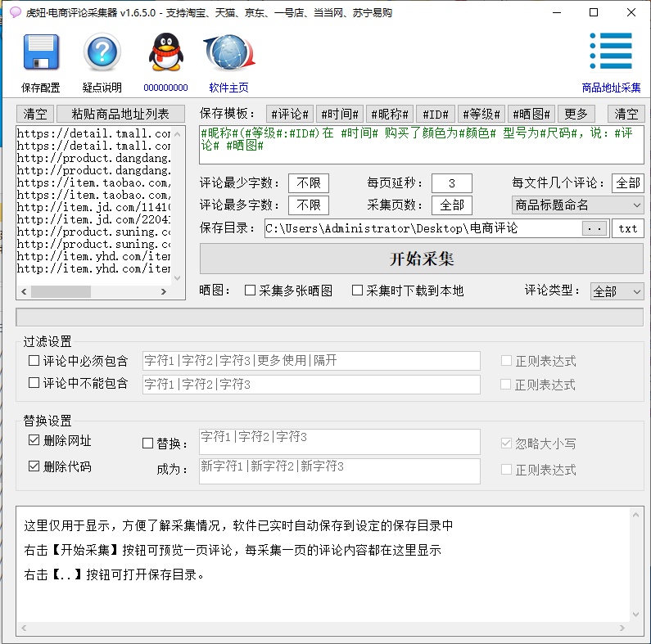
Task: Click the '..' browse folder button
Action: [x=594, y=228]
